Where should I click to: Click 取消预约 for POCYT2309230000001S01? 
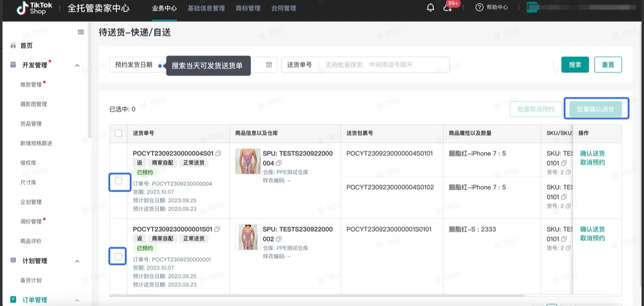coord(593,238)
